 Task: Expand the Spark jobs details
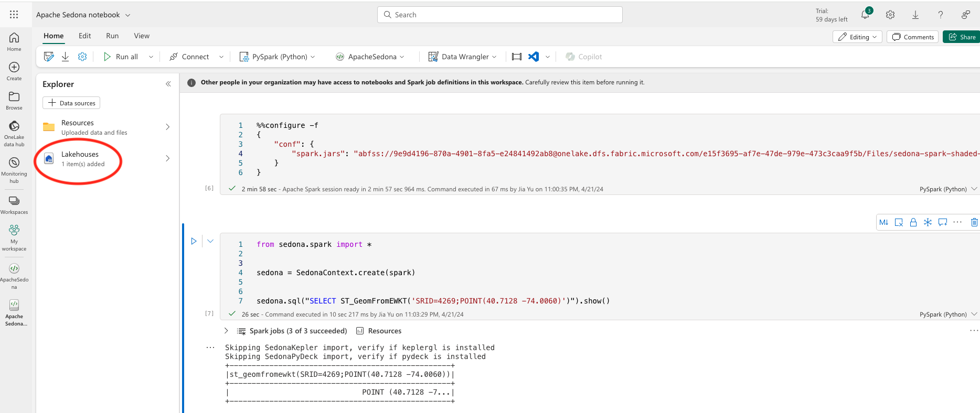[x=226, y=331]
